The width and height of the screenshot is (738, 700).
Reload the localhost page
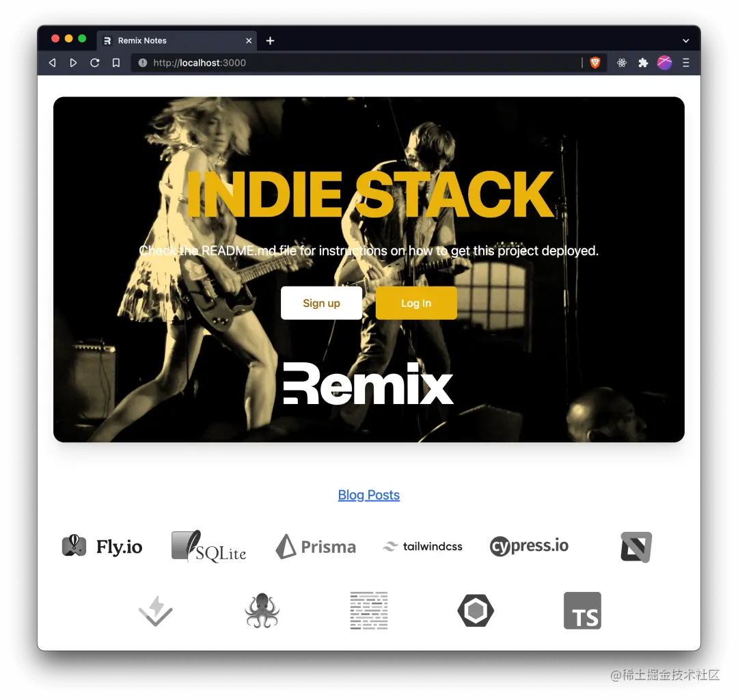click(94, 63)
